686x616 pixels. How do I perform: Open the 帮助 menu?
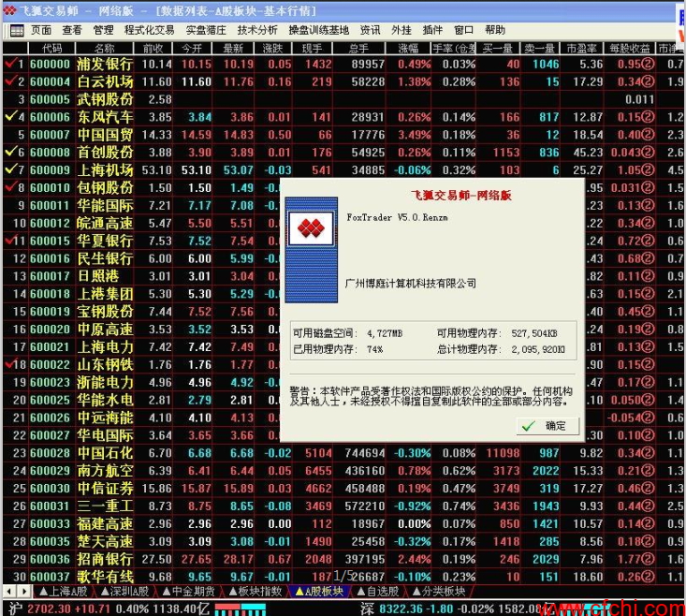(495, 30)
